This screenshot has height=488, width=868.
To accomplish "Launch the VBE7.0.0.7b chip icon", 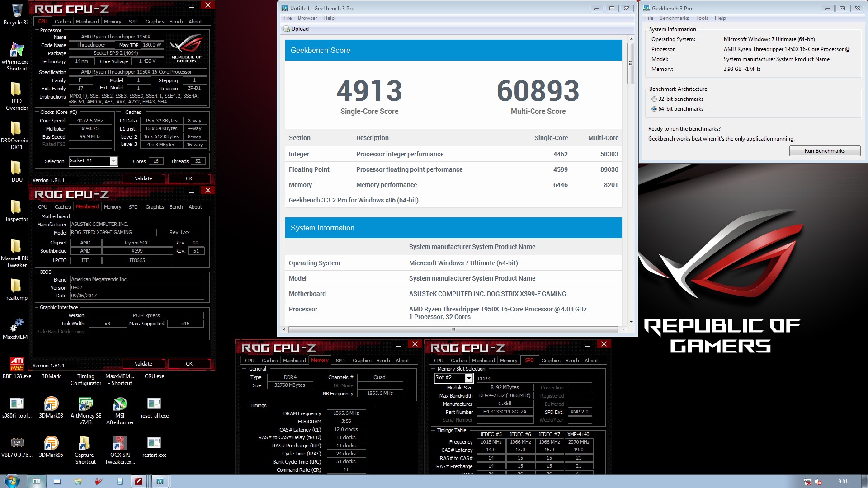I will [17, 443].
